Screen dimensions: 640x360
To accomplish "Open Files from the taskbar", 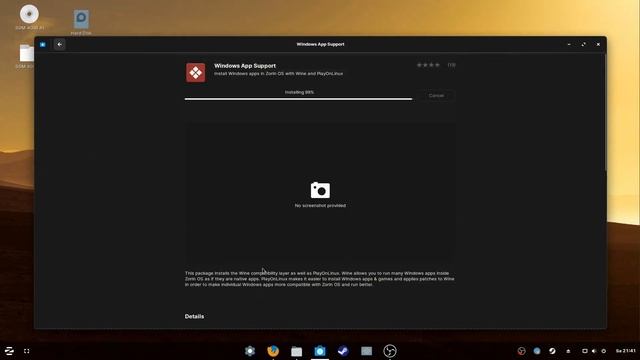I will click(297, 351).
